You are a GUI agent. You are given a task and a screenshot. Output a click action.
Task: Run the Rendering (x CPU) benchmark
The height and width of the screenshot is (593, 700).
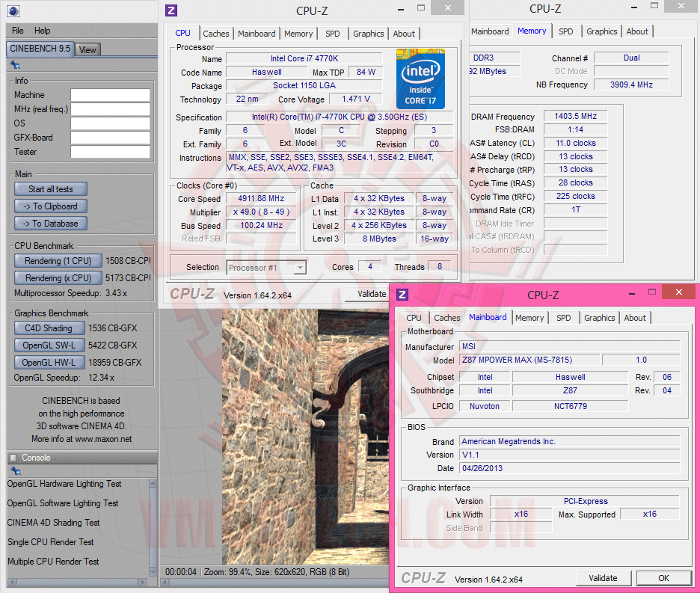(x=58, y=277)
